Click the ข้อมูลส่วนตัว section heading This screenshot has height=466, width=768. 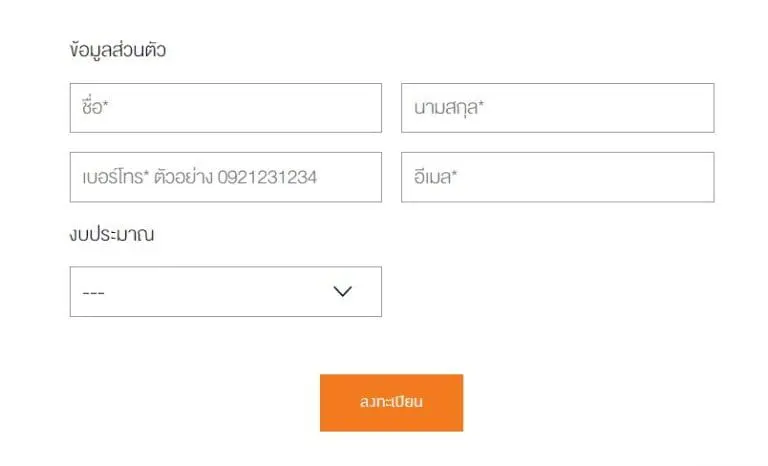118,50
